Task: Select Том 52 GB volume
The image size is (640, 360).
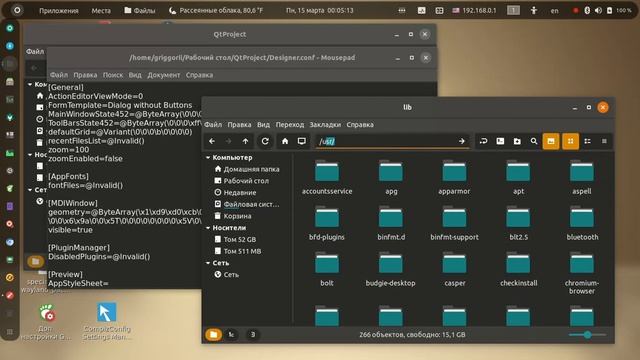Action: (236, 240)
